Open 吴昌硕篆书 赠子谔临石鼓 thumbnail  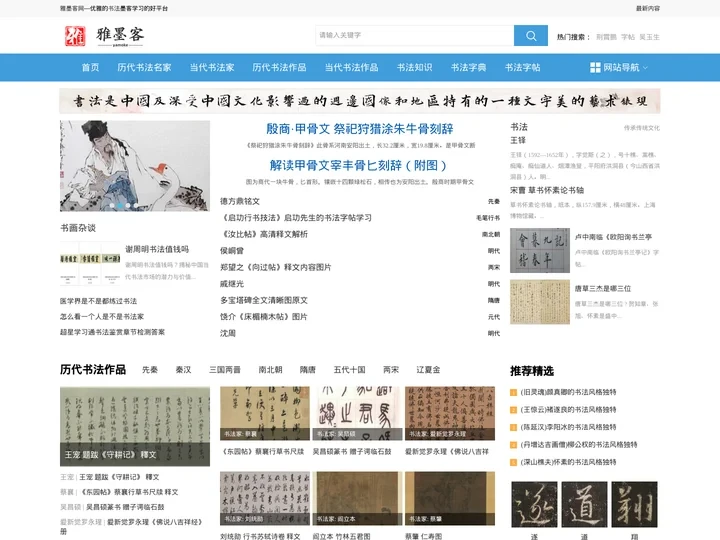(x=357, y=413)
